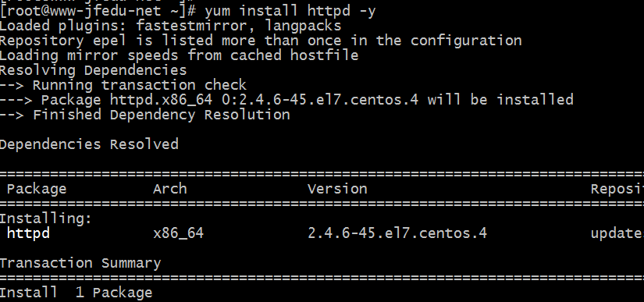Click the Transaction Summary heading

pos(80,263)
